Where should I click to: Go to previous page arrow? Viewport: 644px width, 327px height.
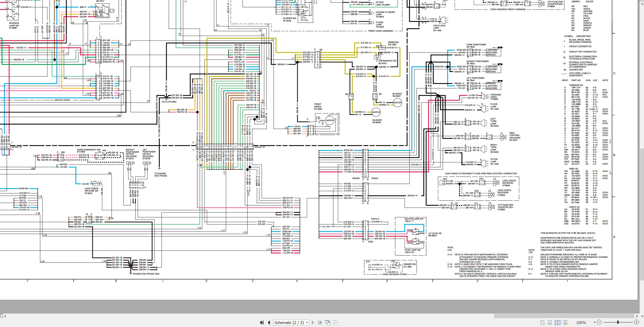[x=269, y=322]
